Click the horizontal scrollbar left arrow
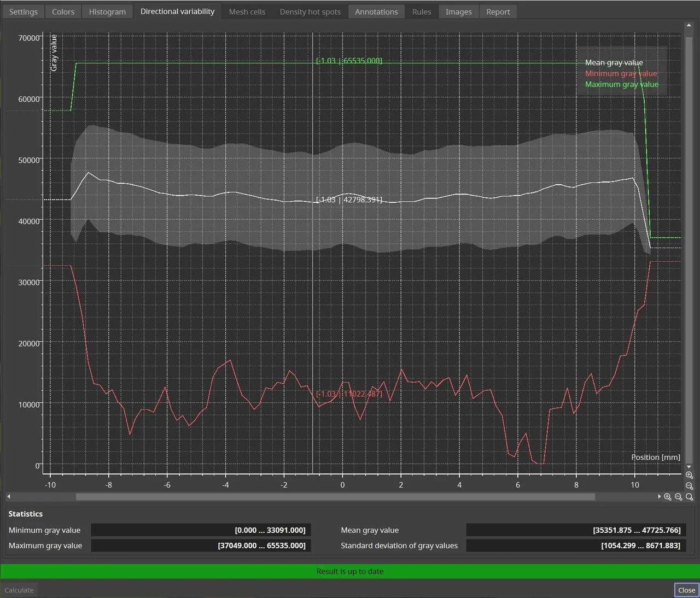The width and height of the screenshot is (700, 598). [8, 497]
